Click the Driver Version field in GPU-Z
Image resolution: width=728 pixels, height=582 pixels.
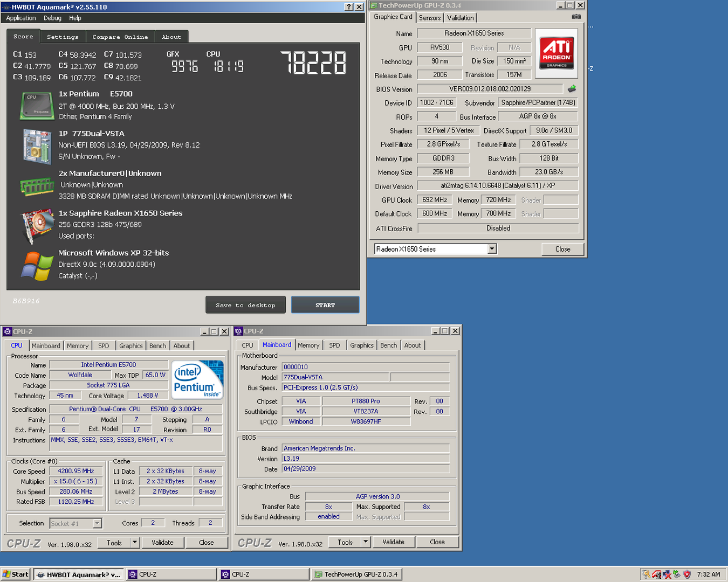498,186
